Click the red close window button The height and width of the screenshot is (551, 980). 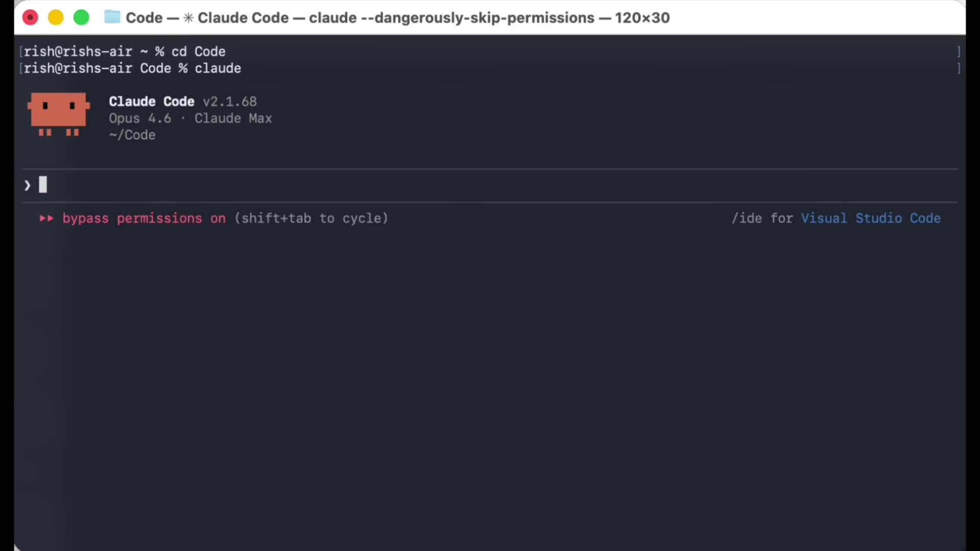click(x=30, y=18)
